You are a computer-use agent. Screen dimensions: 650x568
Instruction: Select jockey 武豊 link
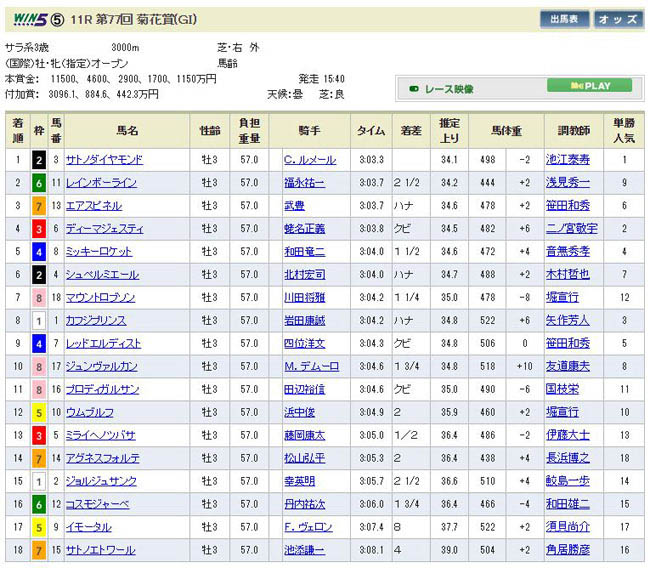(x=294, y=206)
